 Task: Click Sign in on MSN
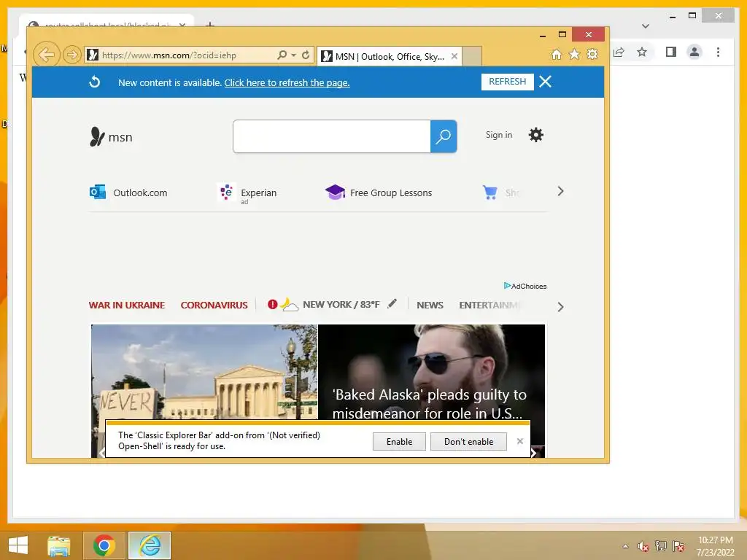(499, 135)
